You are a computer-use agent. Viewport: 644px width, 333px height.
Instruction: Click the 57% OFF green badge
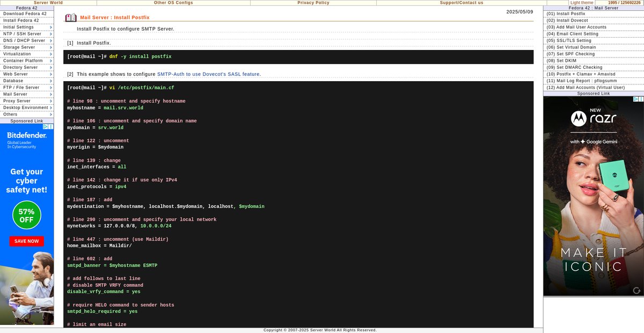click(27, 215)
